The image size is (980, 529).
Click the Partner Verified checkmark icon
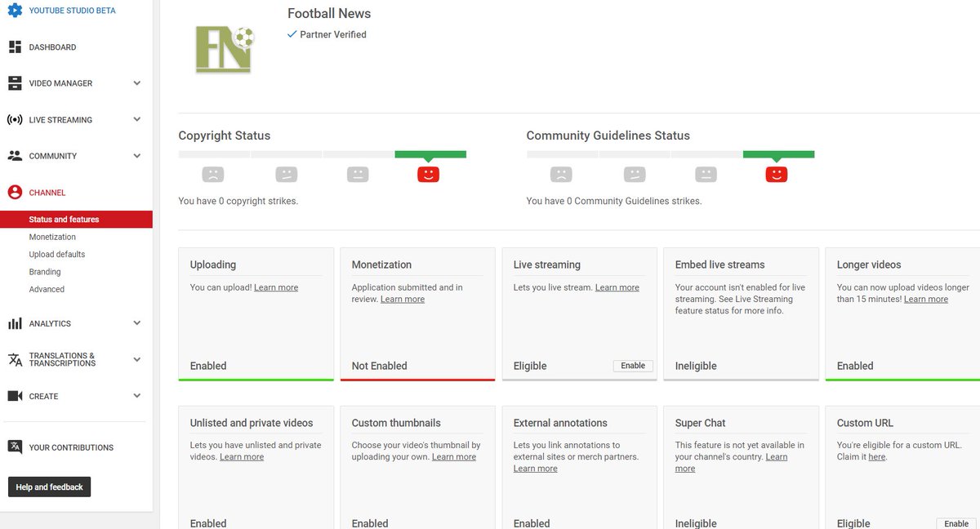292,34
